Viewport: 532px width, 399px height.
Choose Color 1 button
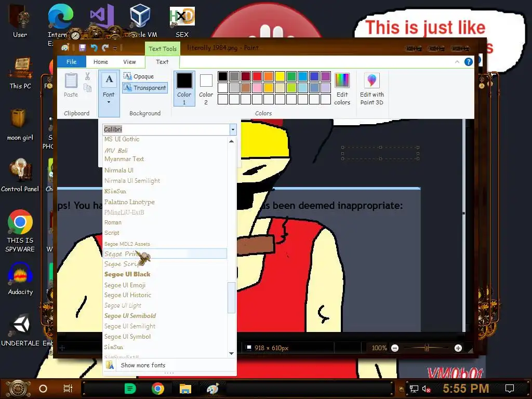pos(184,88)
